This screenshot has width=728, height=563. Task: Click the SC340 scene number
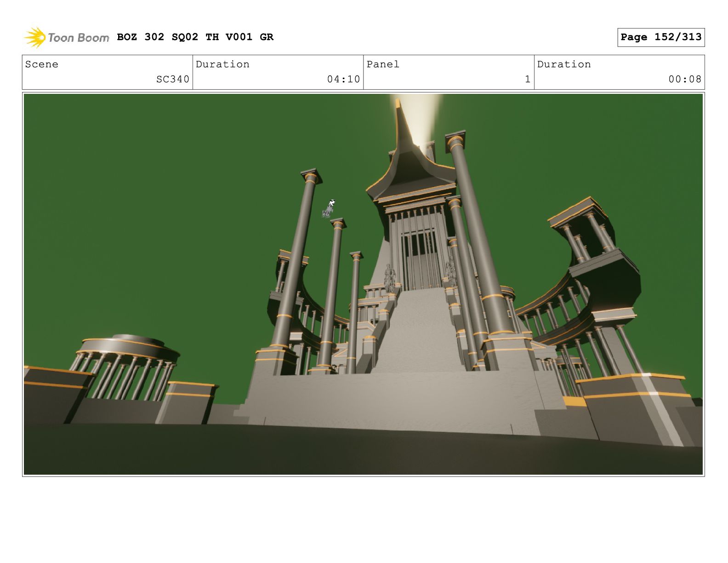[x=173, y=79]
